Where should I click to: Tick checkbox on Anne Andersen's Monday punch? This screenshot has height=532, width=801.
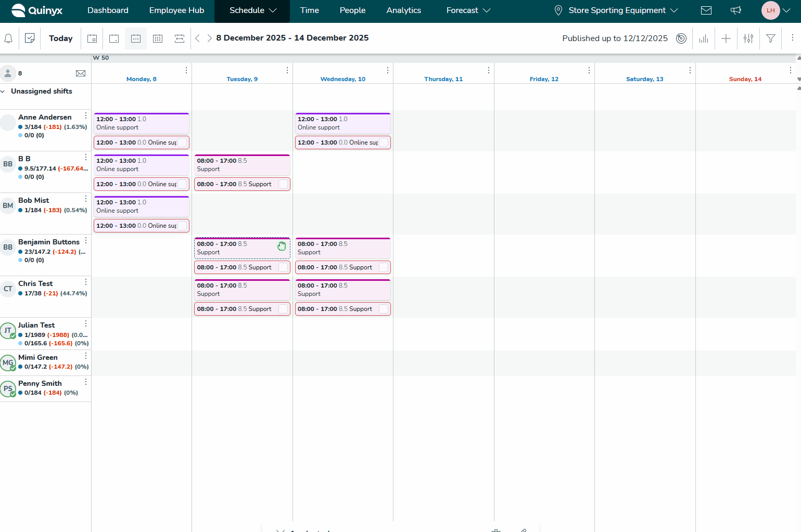(182, 142)
